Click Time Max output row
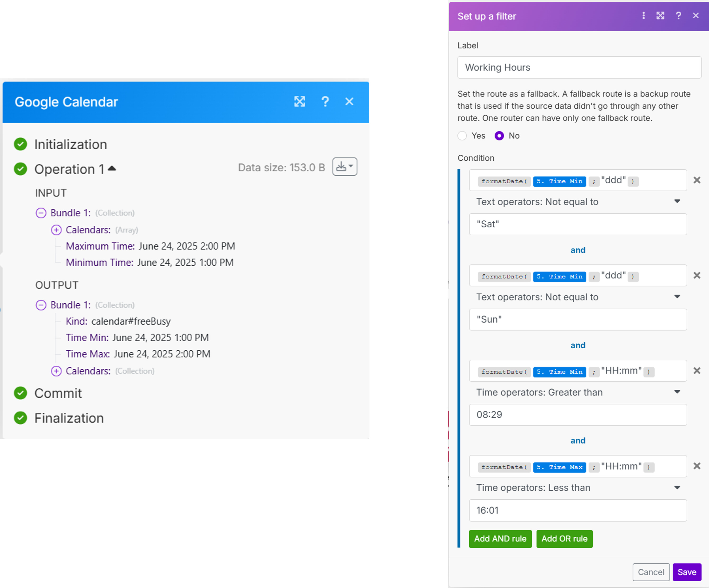The image size is (709, 588). coord(138,354)
